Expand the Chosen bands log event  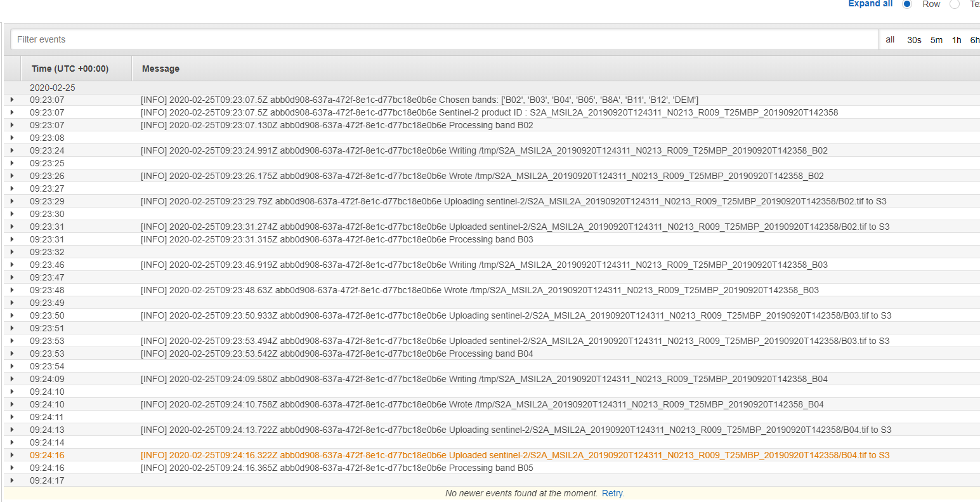(x=12, y=100)
